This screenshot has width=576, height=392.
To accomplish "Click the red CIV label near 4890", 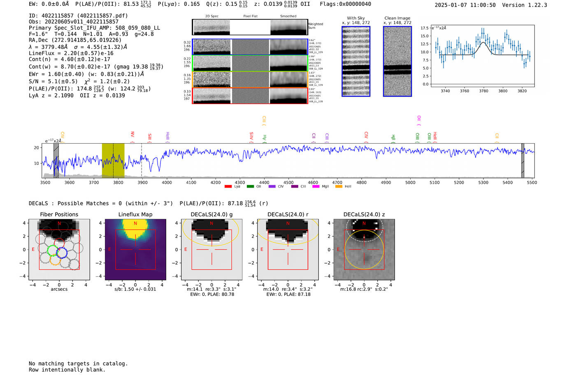I will pos(366,137).
